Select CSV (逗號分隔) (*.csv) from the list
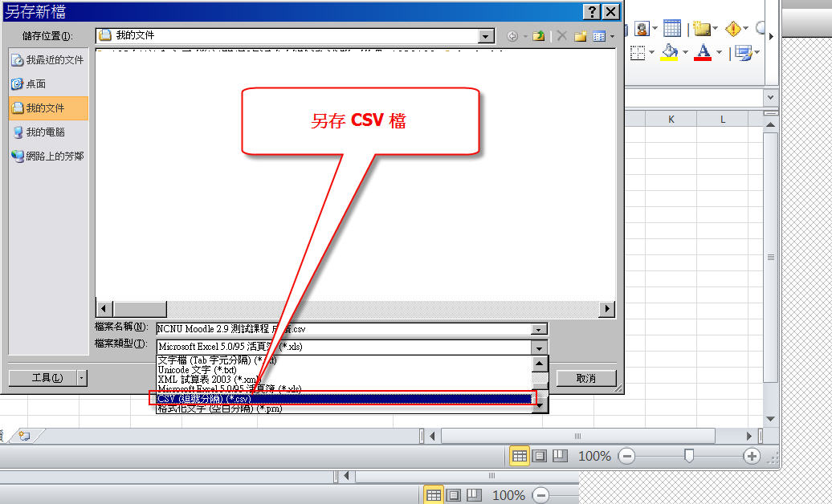 341,399
